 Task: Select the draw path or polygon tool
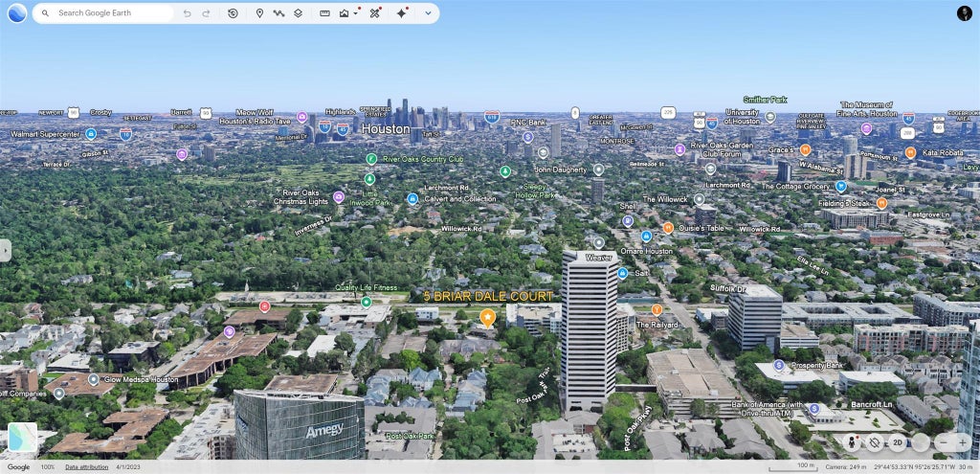coord(278,13)
